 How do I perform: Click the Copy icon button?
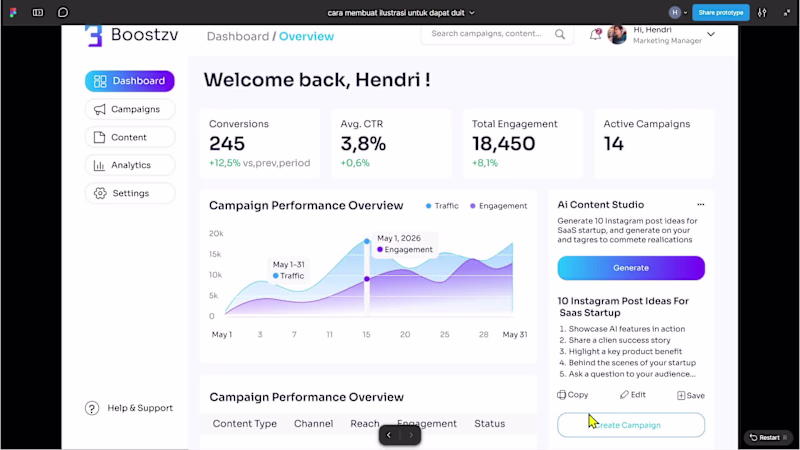pyautogui.click(x=572, y=395)
